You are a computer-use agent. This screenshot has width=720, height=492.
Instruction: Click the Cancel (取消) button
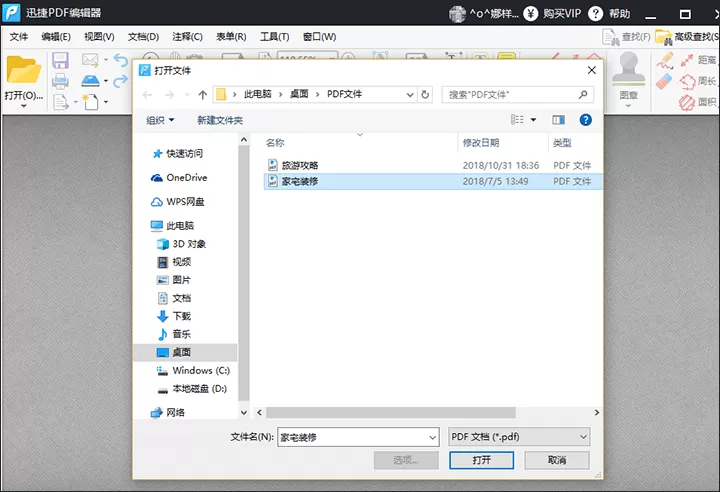click(557, 460)
